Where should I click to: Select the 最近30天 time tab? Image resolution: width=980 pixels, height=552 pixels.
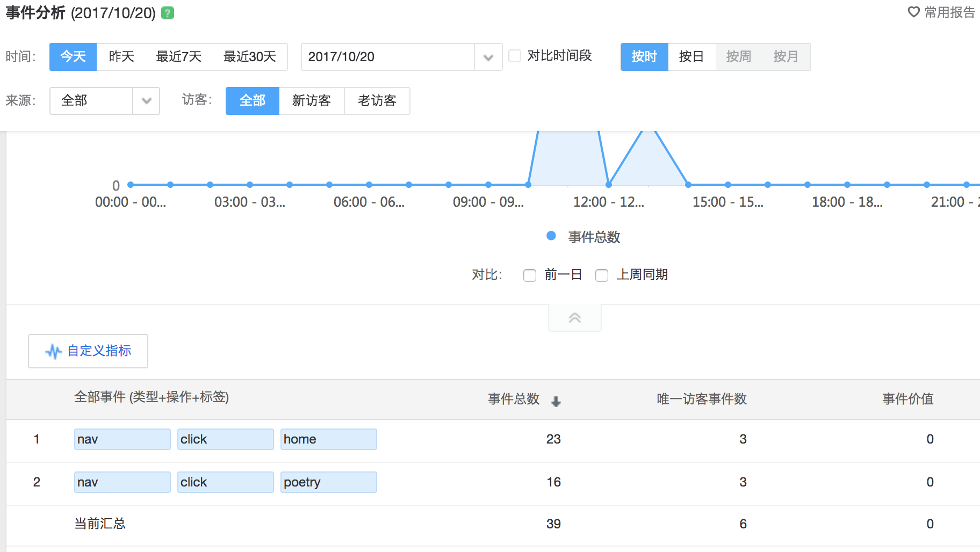(250, 57)
